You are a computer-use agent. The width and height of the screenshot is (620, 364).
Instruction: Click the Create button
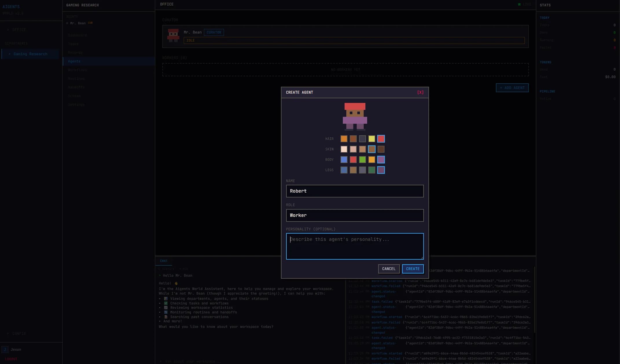coord(413,269)
